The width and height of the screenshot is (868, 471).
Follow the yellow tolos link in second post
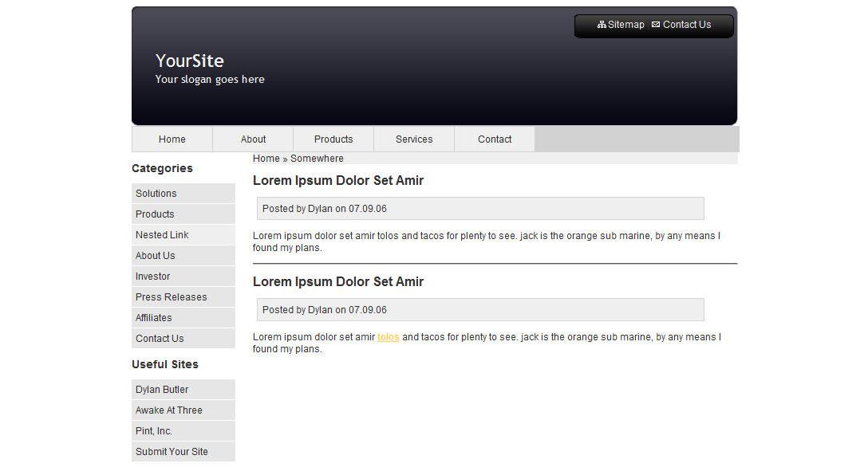pyautogui.click(x=388, y=337)
